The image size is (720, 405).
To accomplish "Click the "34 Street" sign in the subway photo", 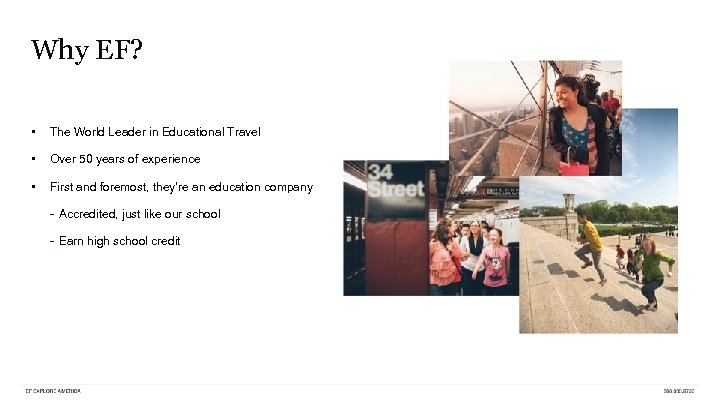I will pyautogui.click(x=395, y=181).
